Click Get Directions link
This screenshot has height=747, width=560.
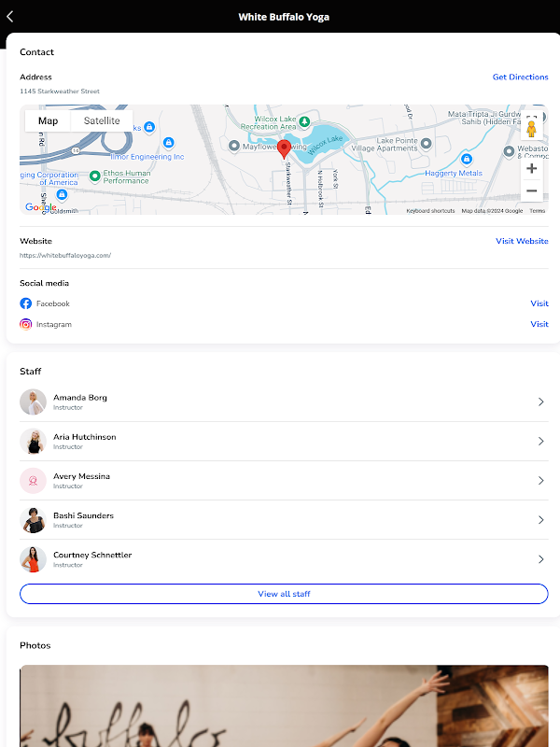521,77
